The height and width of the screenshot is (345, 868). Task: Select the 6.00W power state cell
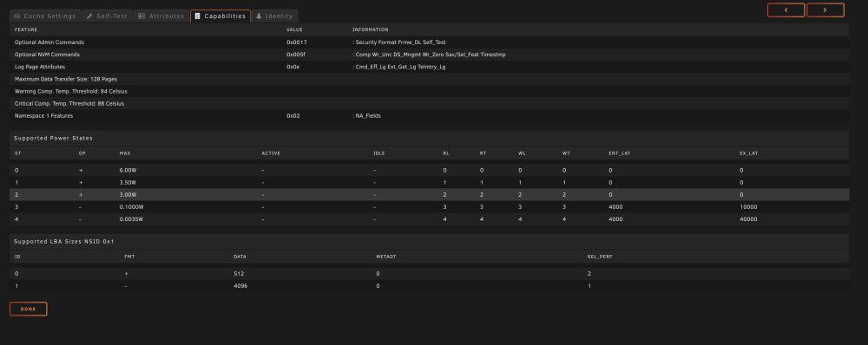pos(127,170)
